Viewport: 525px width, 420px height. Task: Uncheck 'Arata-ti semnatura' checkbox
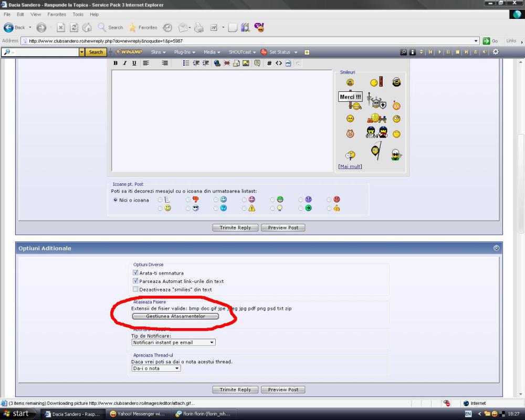135,273
